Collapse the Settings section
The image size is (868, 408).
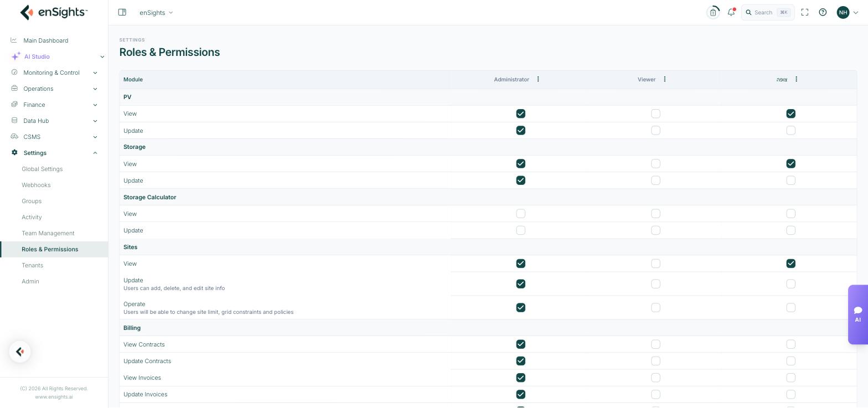click(x=95, y=153)
